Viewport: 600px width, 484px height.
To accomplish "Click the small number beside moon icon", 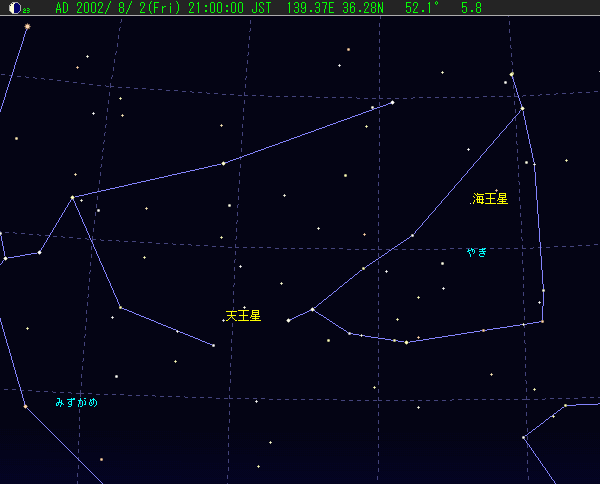I will pos(26,10).
